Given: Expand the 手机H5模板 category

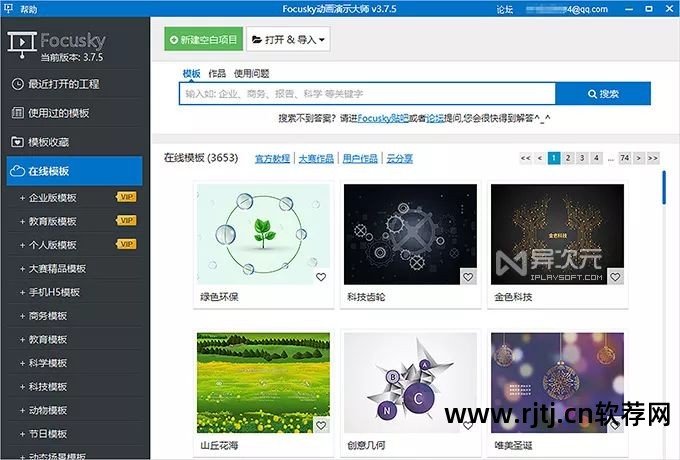Looking at the screenshot, I should 23,292.
